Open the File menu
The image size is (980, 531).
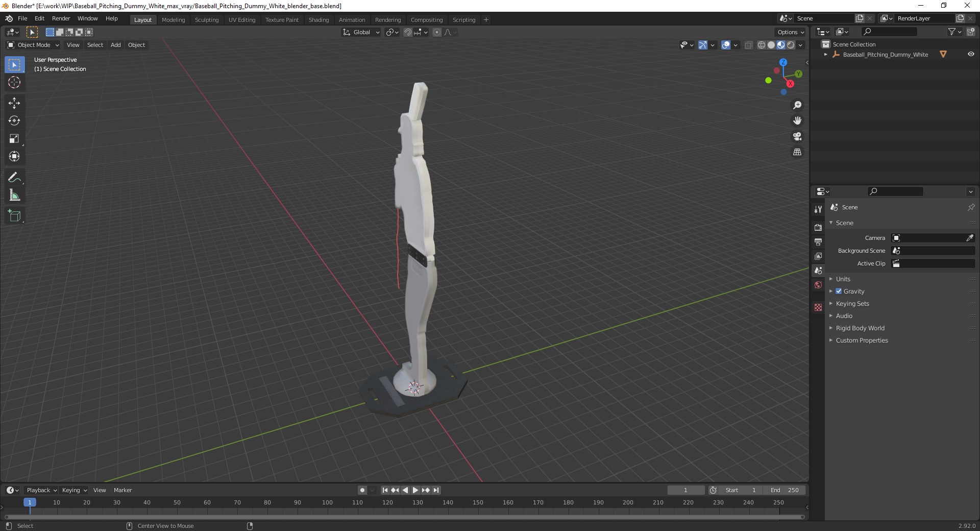tap(22, 18)
